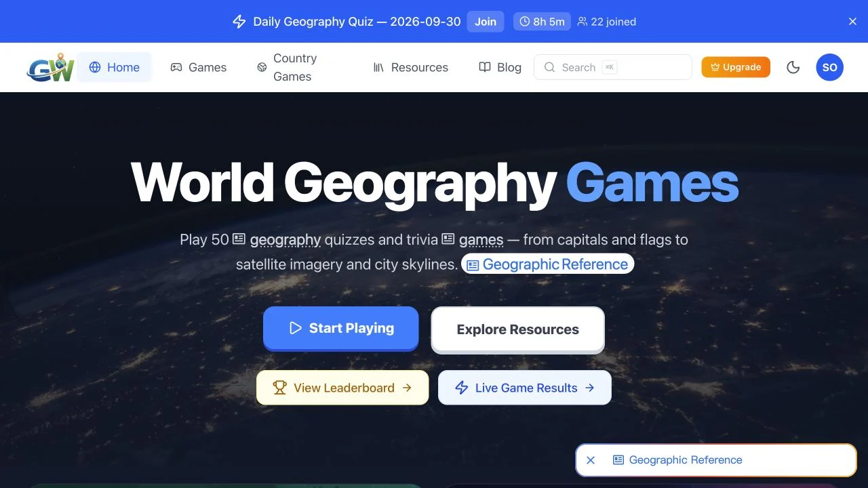Click the ⌘K shortcut badge
The height and width of the screenshot is (488, 868).
click(x=610, y=67)
